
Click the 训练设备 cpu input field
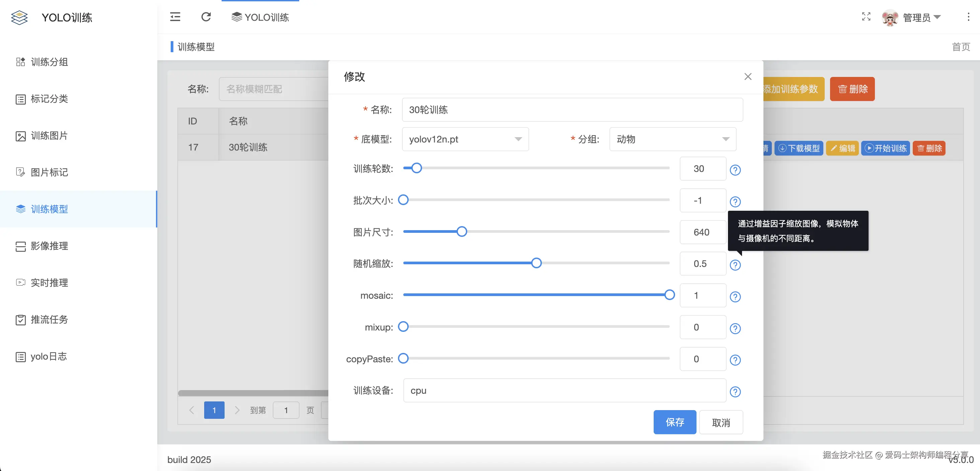pyautogui.click(x=564, y=390)
